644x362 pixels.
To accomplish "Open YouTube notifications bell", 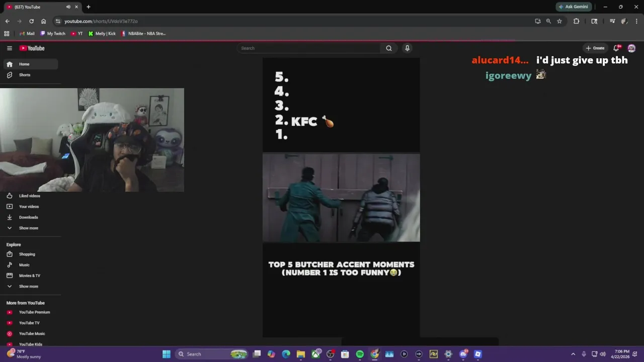I will pos(616,48).
